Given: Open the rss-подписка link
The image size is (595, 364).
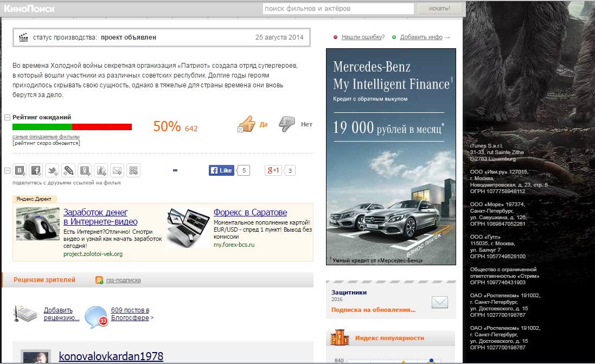Looking at the screenshot, I should pos(123,280).
